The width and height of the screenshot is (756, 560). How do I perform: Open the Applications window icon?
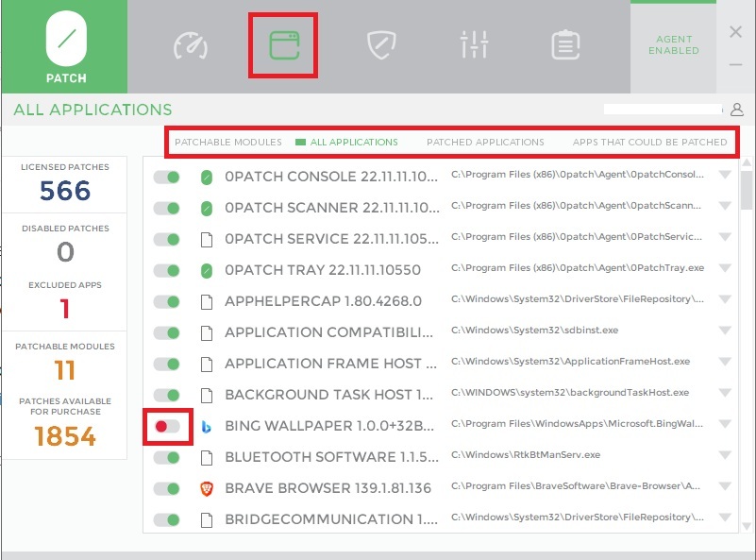point(283,45)
